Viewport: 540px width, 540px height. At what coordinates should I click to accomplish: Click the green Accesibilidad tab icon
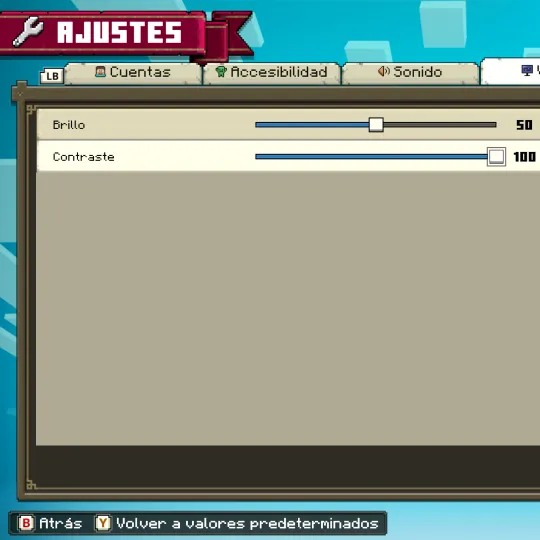221,72
